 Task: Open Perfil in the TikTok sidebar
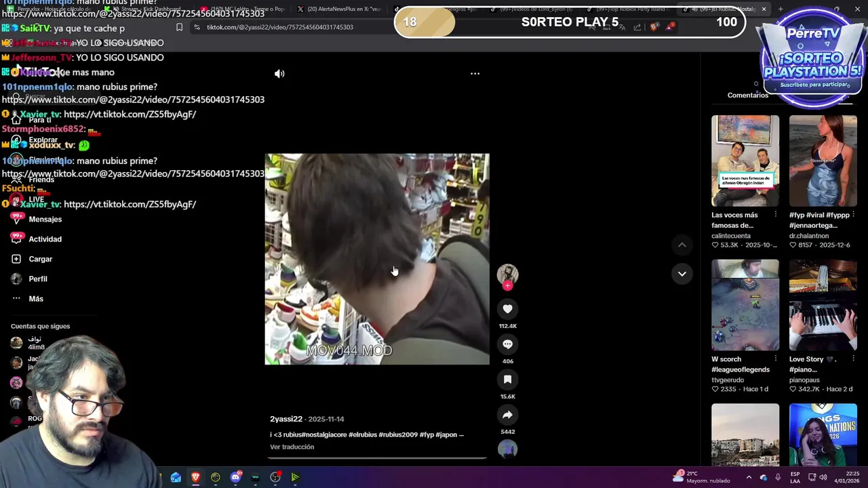(29, 279)
